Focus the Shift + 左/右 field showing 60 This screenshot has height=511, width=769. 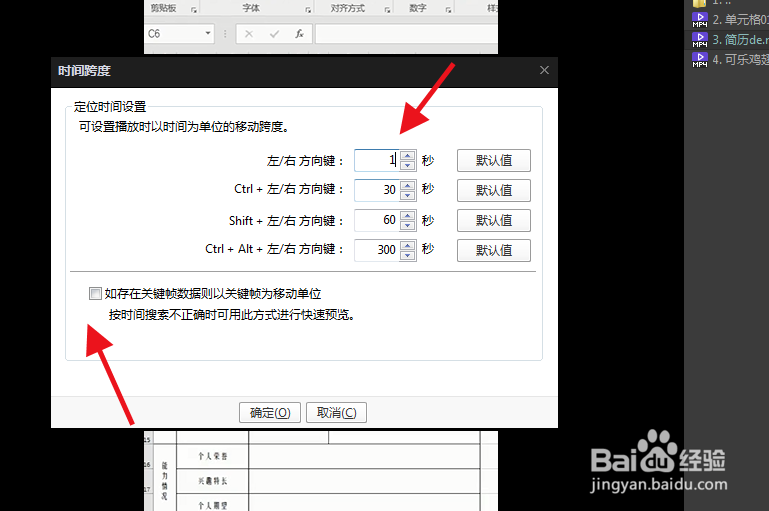click(x=377, y=220)
